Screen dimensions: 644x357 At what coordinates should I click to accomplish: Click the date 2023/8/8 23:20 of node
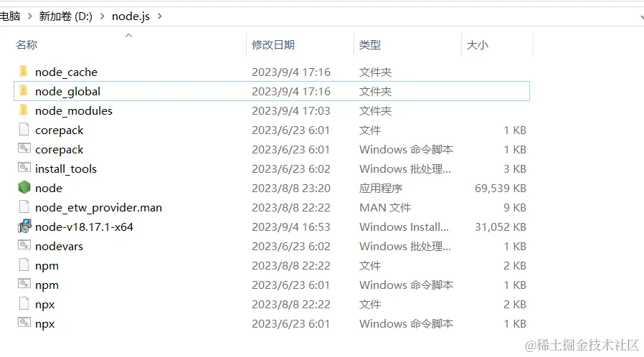point(290,189)
